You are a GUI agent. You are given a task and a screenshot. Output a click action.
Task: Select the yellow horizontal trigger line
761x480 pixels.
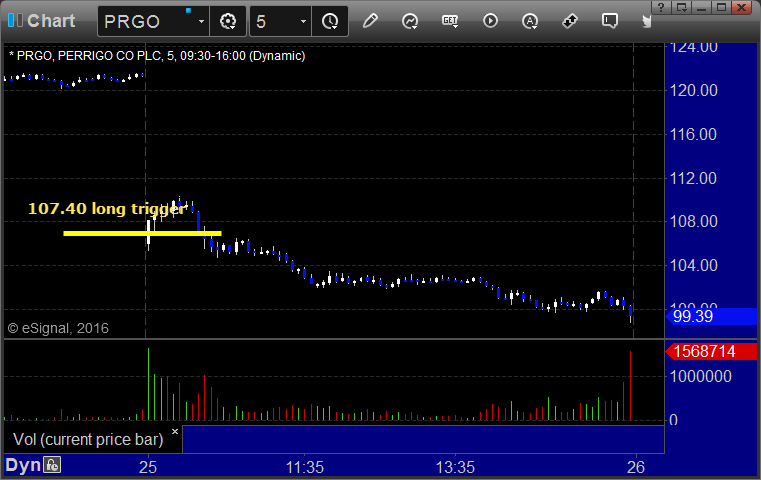[142, 233]
